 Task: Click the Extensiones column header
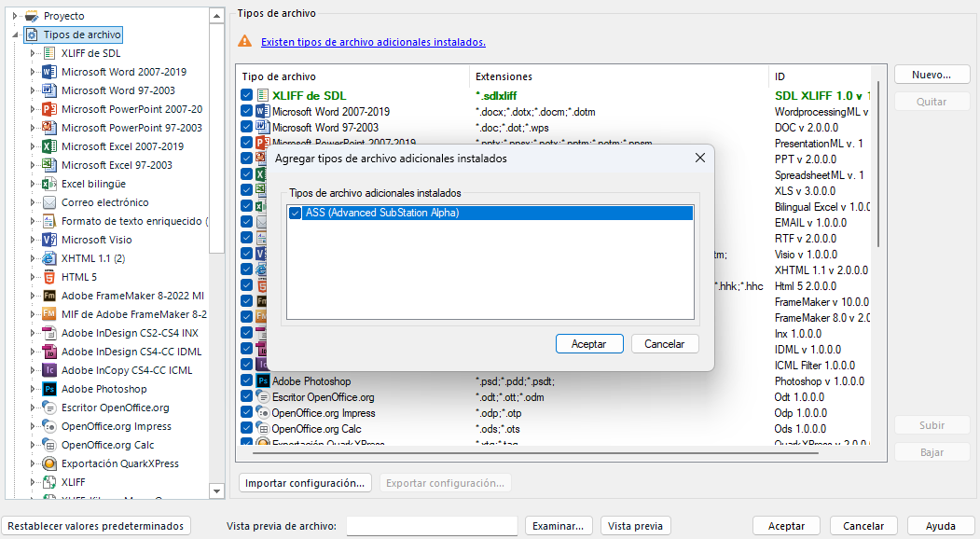pos(619,76)
